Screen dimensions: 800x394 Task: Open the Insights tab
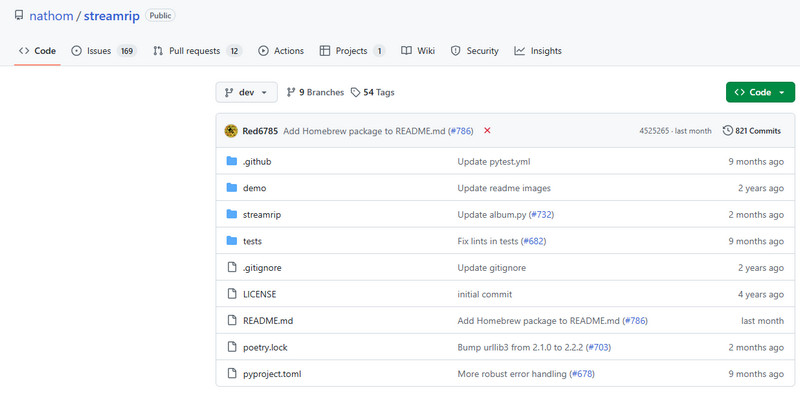point(538,51)
